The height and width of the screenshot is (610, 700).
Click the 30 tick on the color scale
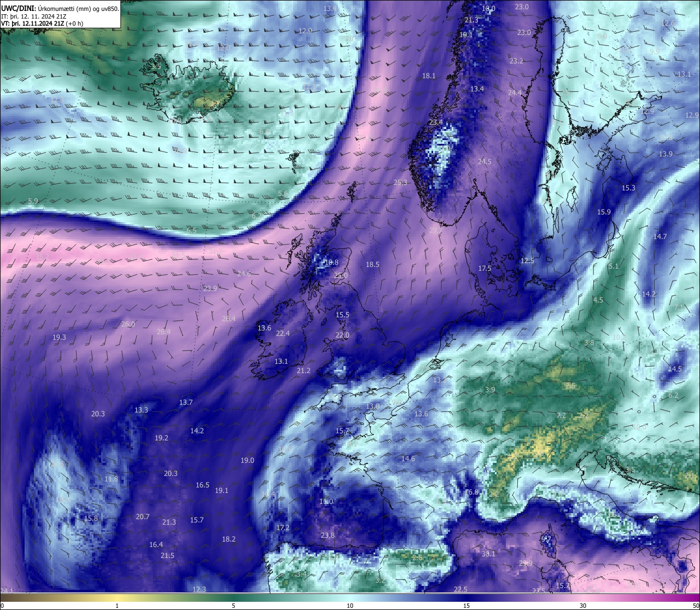(583, 606)
